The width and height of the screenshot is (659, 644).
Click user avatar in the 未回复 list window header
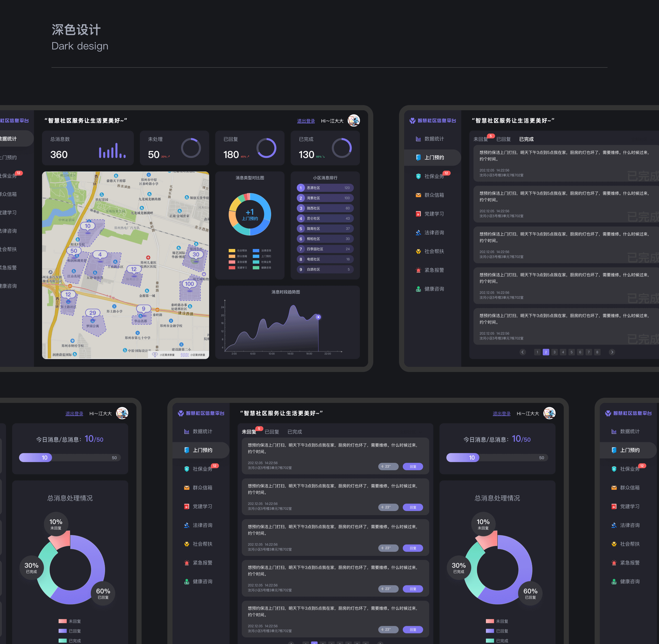click(x=550, y=413)
